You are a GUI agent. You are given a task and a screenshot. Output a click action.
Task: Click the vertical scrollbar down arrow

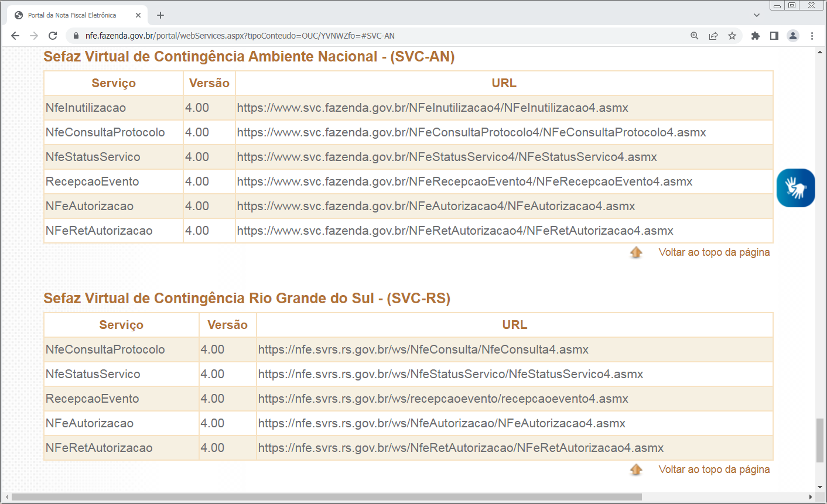pos(820,487)
